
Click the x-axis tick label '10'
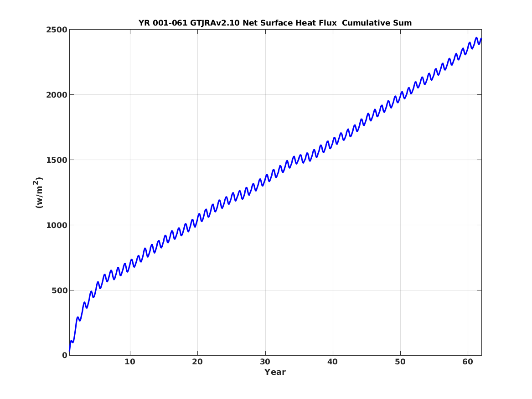[130, 362]
